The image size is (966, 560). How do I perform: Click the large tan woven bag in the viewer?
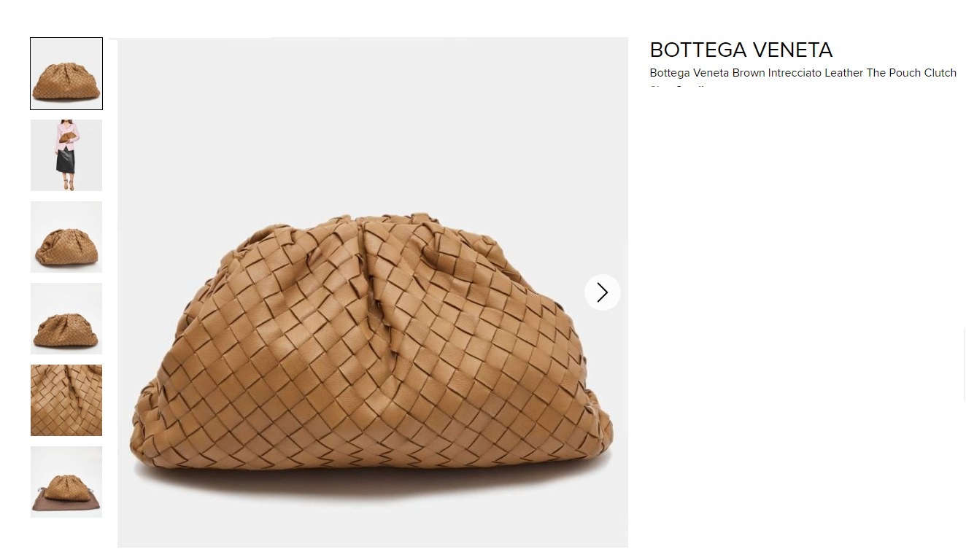click(373, 350)
